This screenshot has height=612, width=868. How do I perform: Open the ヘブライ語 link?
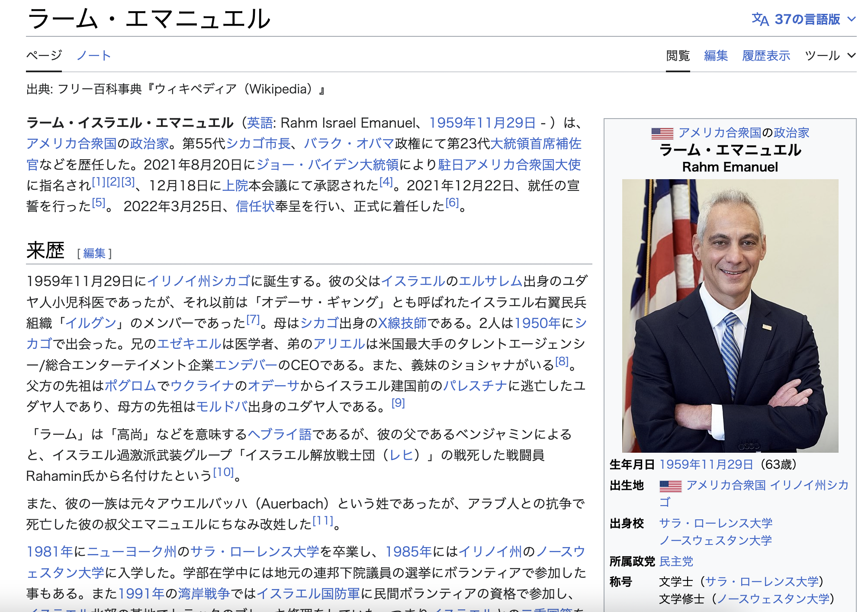point(280,434)
